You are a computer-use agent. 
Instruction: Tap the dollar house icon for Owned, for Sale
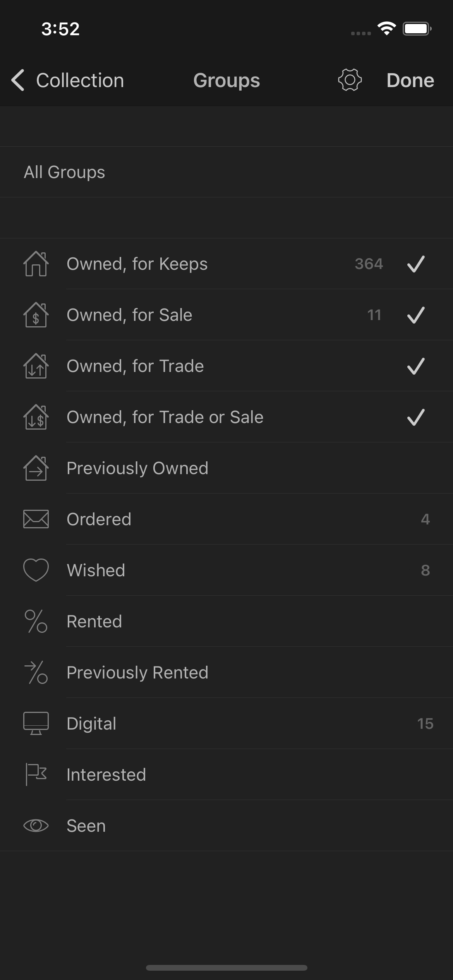coord(36,315)
